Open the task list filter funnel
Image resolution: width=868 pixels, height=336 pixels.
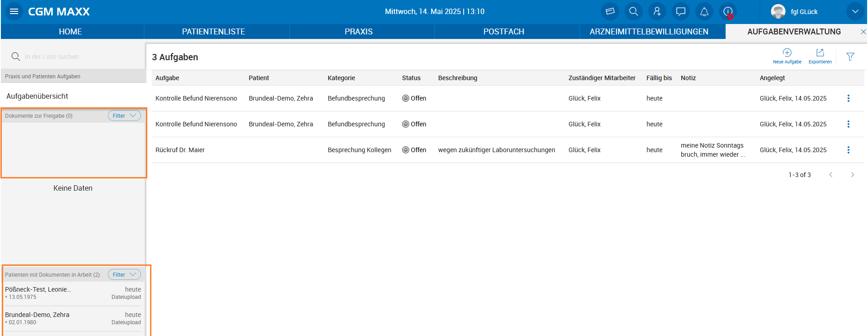coord(850,57)
